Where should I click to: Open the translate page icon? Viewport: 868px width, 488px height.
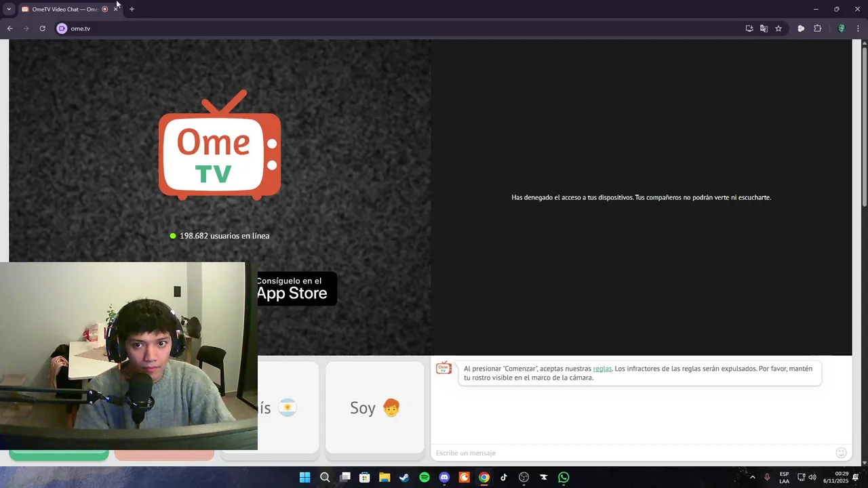764,28
